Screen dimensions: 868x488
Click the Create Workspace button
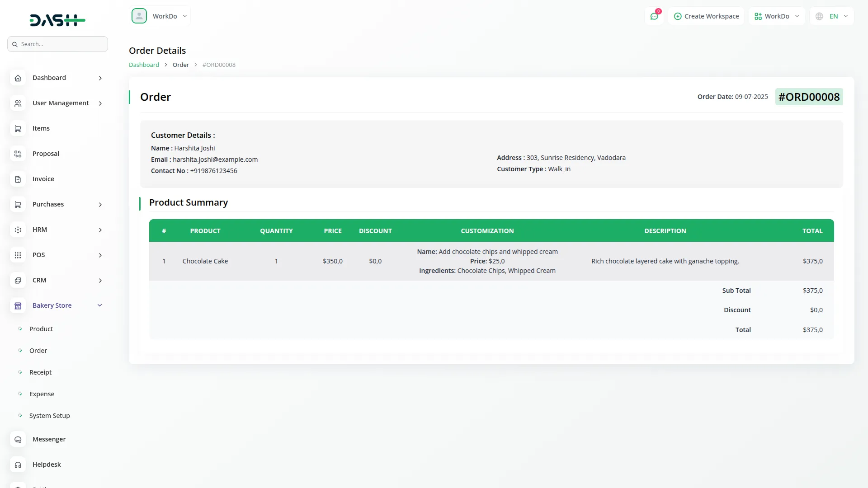[x=706, y=16]
